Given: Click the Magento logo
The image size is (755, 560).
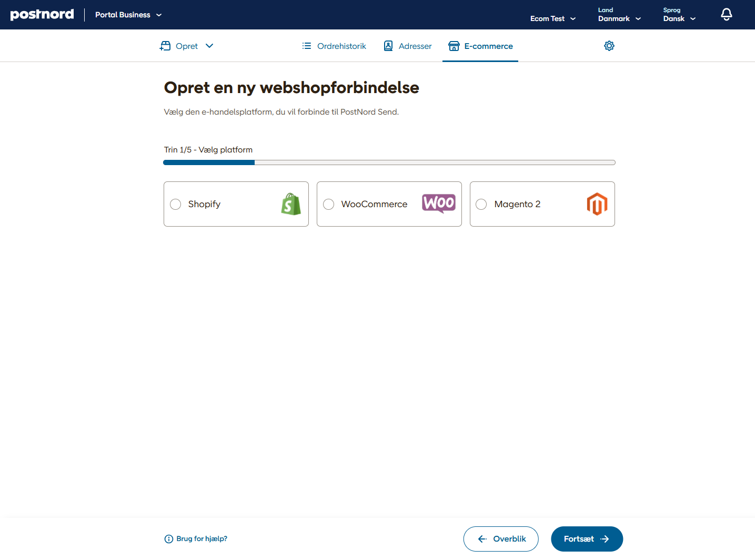Looking at the screenshot, I should tap(597, 204).
